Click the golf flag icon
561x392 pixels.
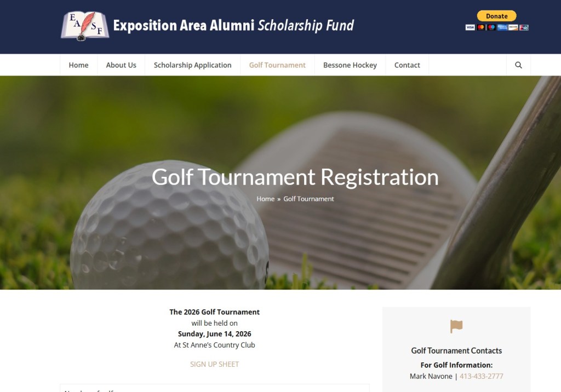click(456, 326)
